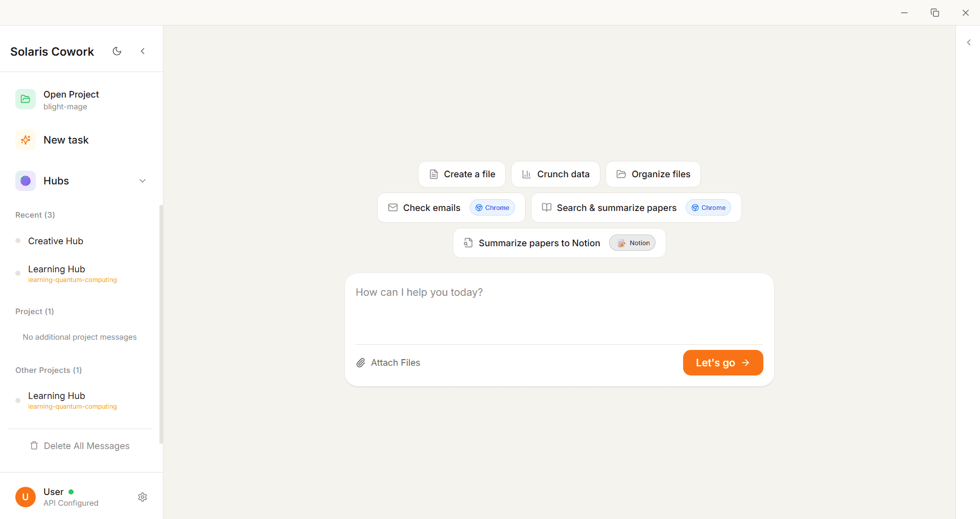Expand the Hubs dropdown chevron

143,181
